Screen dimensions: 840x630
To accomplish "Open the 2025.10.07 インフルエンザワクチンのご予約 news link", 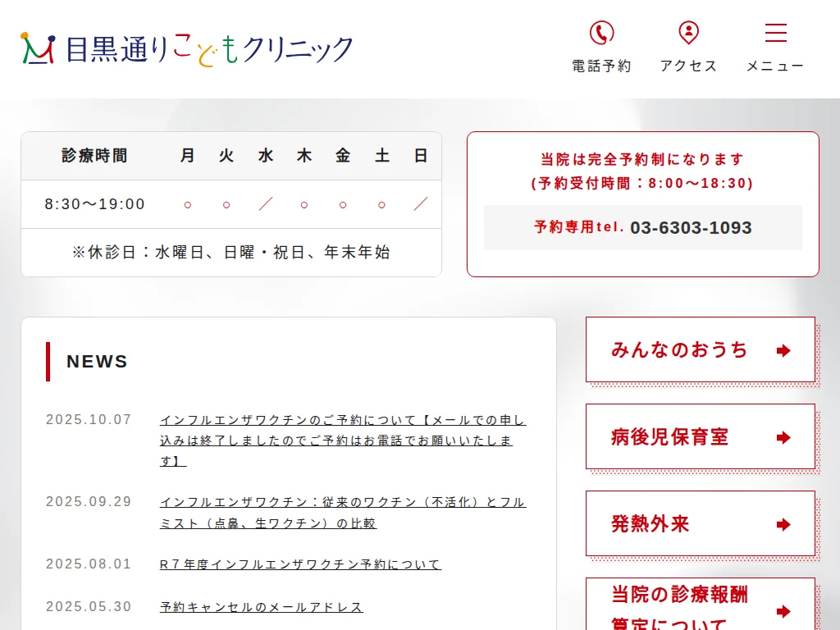I will [343, 440].
